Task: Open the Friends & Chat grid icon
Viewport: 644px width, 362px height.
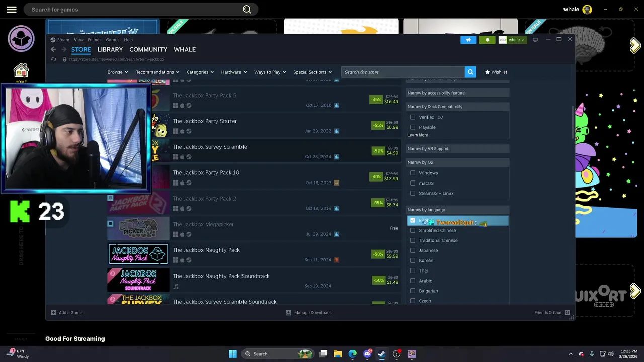Action: [567, 313]
